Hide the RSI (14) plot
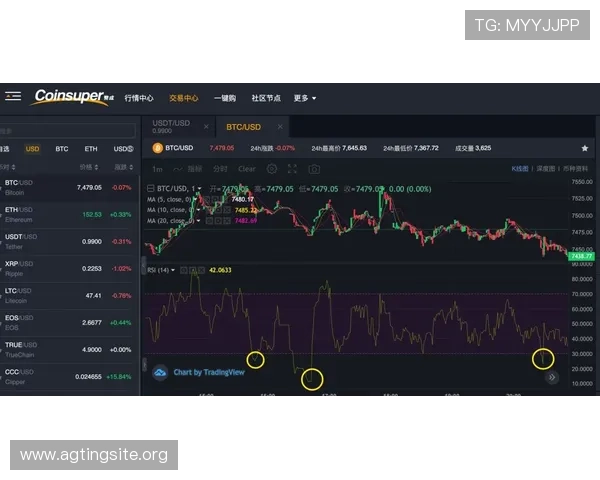Image resolution: width=600 pixels, height=480 pixels. pyautogui.click(x=184, y=270)
